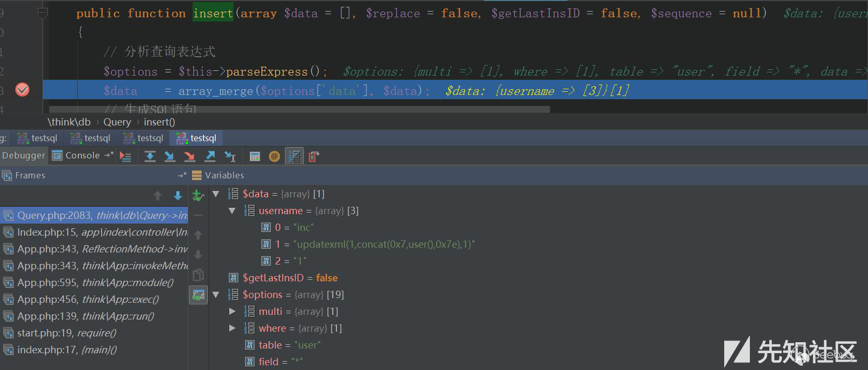This screenshot has width=868, height=370.
Task: Toggle the show watches glasses button
Action: click(x=198, y=295)
